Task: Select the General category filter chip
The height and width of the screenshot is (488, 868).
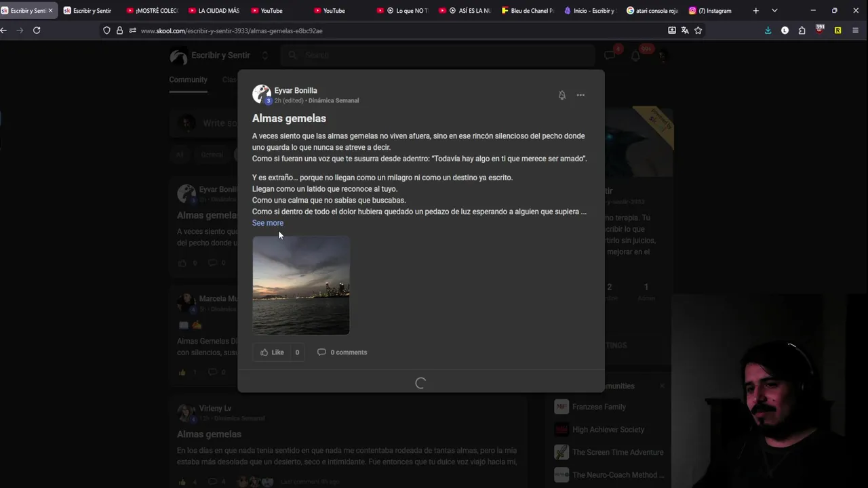Action: 212,155
